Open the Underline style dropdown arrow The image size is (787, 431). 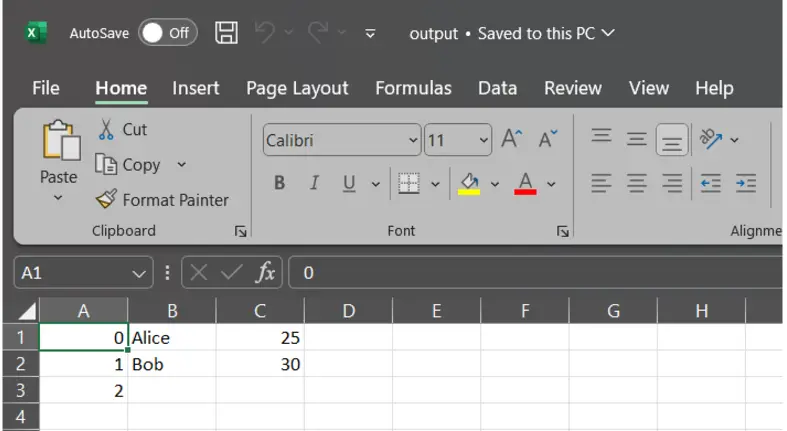pos(375,184)
